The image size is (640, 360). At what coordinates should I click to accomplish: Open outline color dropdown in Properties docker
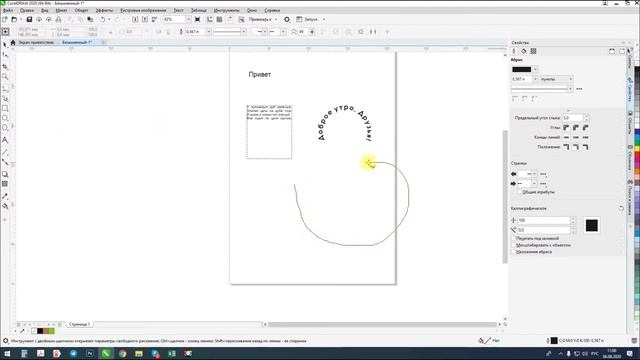click(x=535, y=69)
